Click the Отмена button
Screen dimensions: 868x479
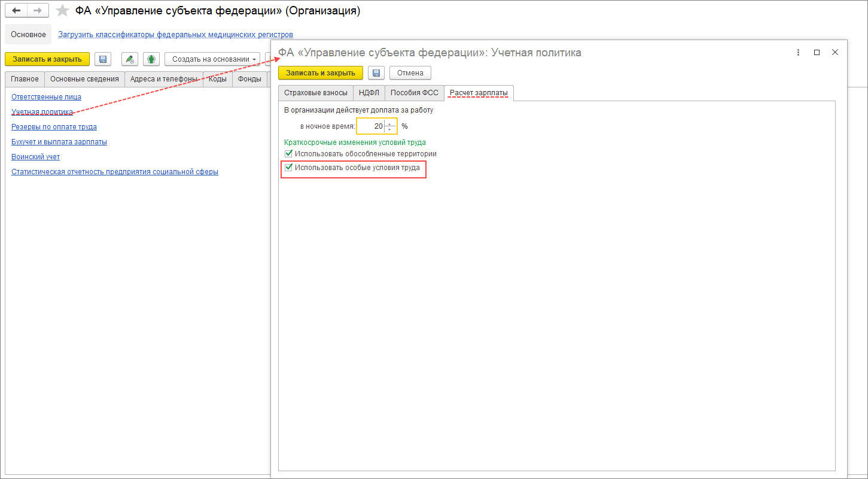tap(410, 73)
